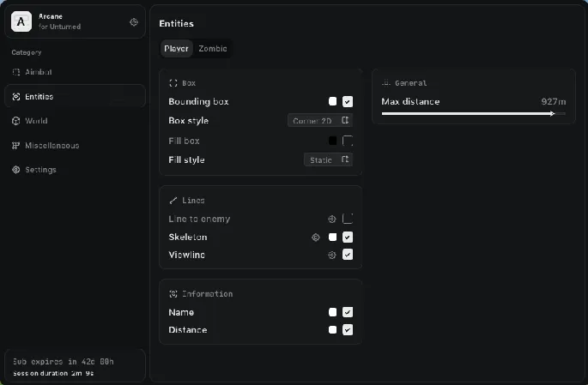Toggle the Bounding box checkbox
588x385 pixels.
click(348, 102)
